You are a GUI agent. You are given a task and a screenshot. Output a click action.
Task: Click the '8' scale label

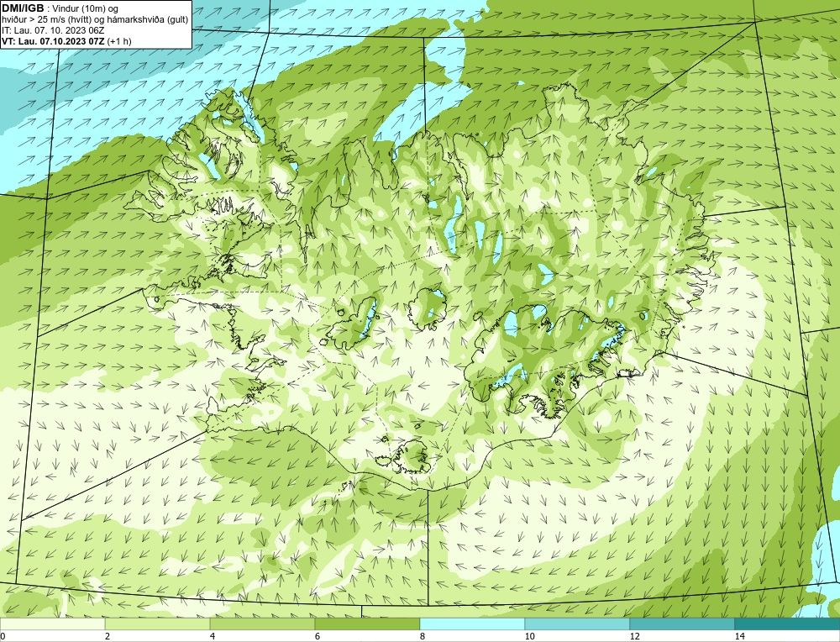423,636
